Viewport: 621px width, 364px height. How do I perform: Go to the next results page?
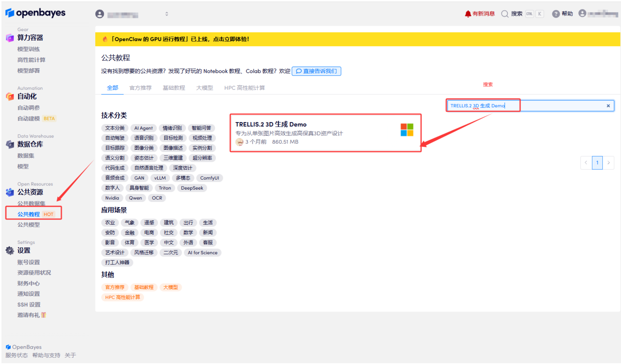609,163
